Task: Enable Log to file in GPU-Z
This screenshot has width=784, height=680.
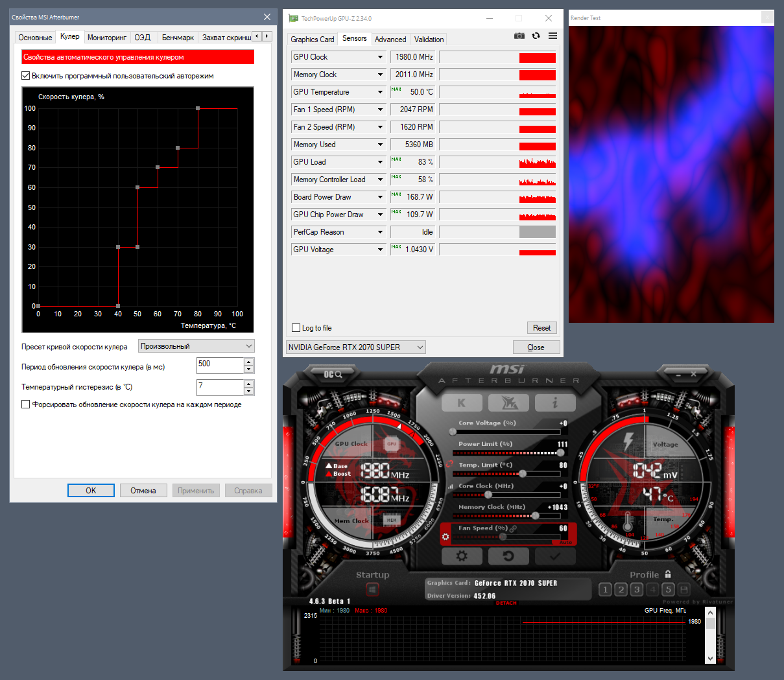Action: [296, 328]
